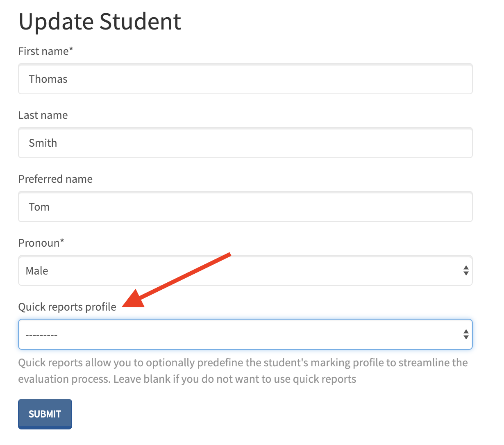Click the Quick reports profile selector arrow icon
This screenshot has width=504, height=445.
465,334
